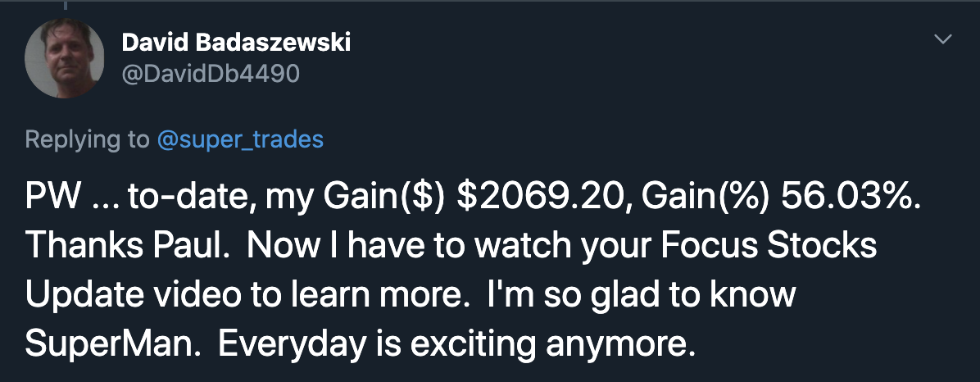Viewport: 980px width, 382px height.
Task: Click David Badaszewski's profile avatar photo
Action: pos(64,58)
